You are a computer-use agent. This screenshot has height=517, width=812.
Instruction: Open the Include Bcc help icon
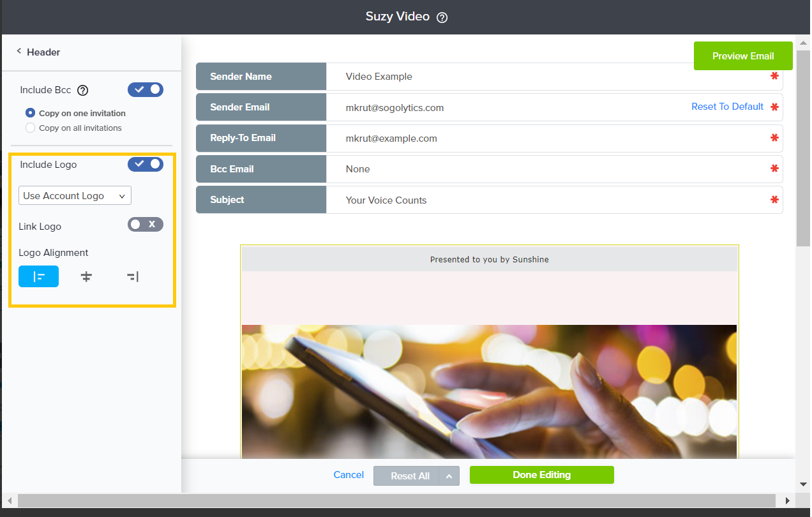[82, 91]
